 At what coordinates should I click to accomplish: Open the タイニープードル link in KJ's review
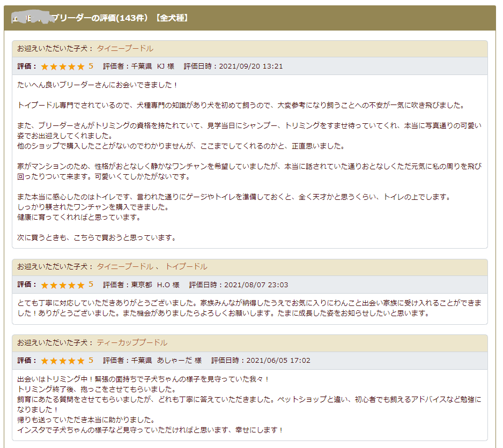[x=125, y=48]
